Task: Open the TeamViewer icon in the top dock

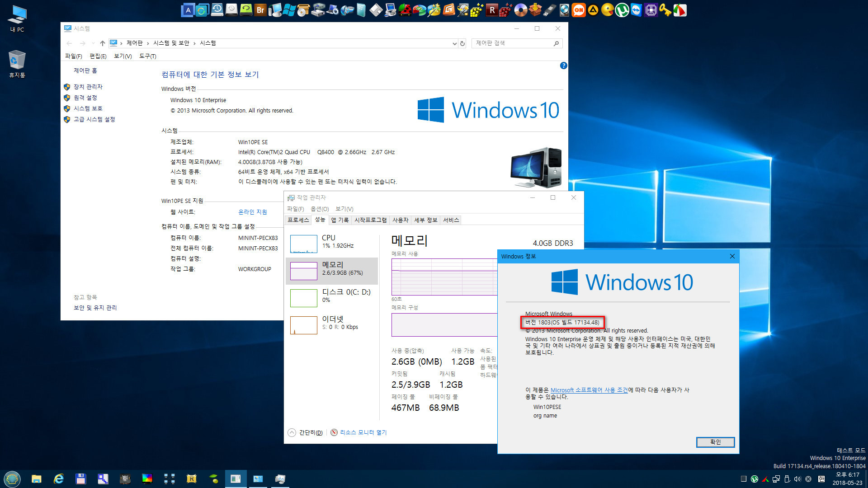Action: [637, 10]
